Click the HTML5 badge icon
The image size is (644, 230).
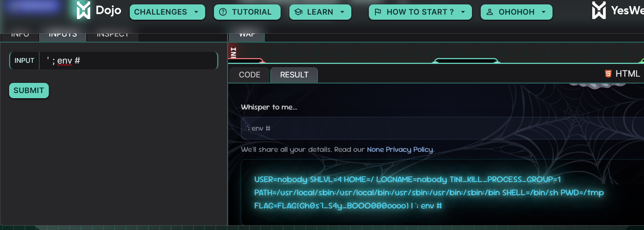(608, 74)
